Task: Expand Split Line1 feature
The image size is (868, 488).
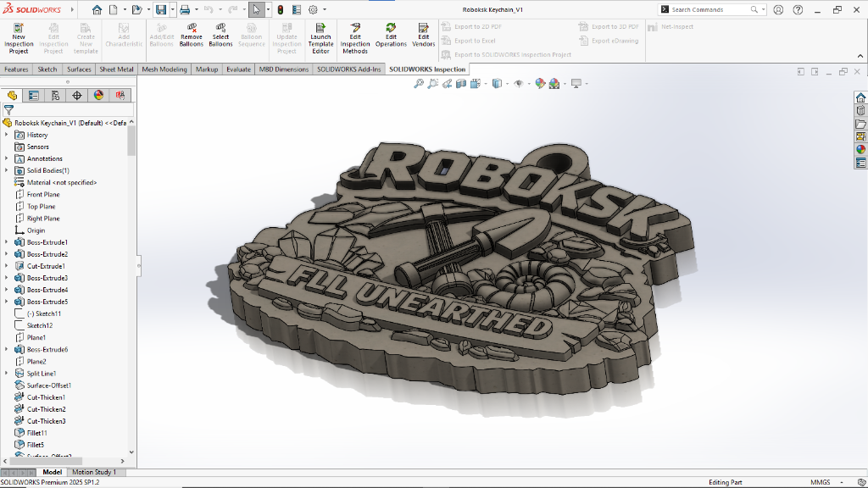Action: click(x=7, y=373)
